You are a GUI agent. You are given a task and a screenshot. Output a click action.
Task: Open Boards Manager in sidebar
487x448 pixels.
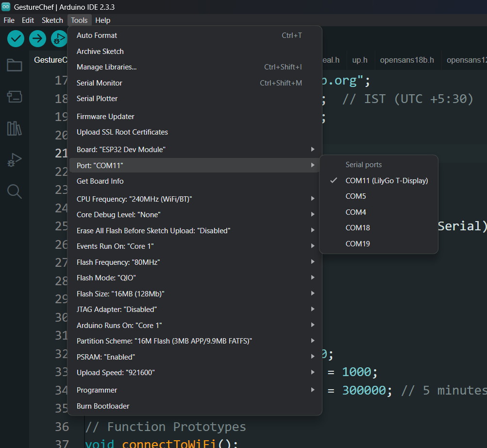(15, 97)
